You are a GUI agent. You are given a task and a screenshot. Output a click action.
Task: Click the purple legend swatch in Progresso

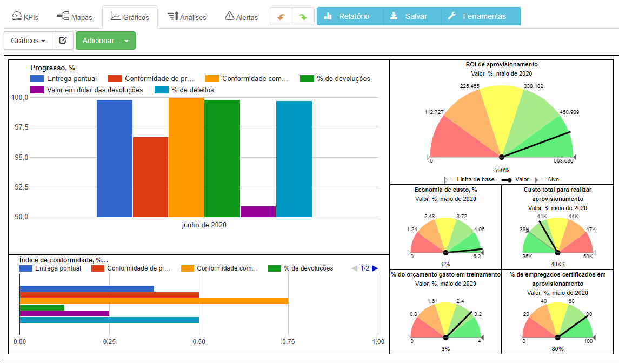tap(37, 90)
